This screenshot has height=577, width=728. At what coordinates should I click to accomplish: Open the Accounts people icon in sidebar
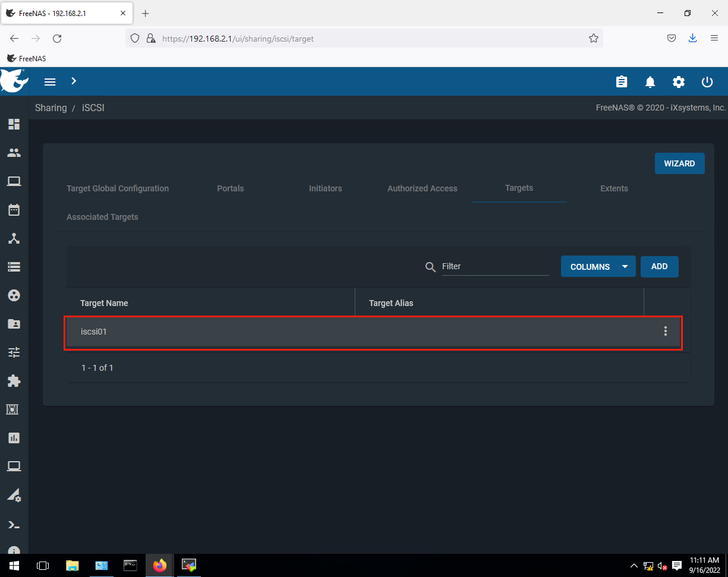pyautogui.click(x=14, y=153)
